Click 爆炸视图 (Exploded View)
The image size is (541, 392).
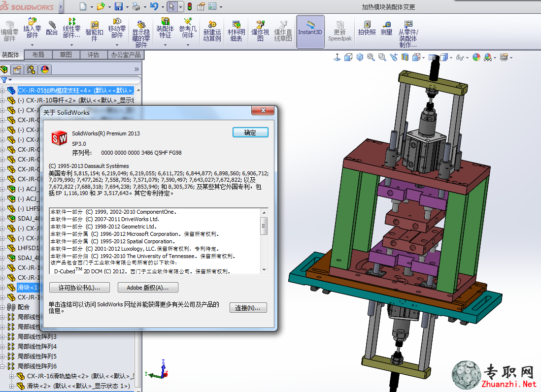(260, 31)
